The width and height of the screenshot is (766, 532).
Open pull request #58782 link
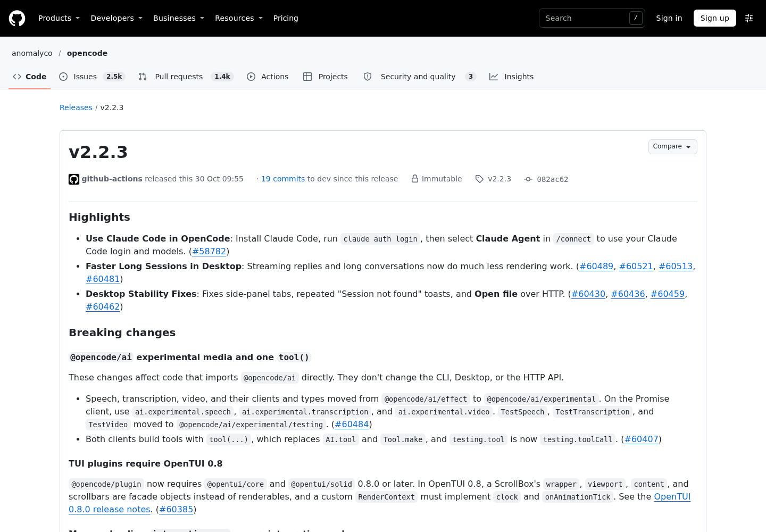[209, 251]
